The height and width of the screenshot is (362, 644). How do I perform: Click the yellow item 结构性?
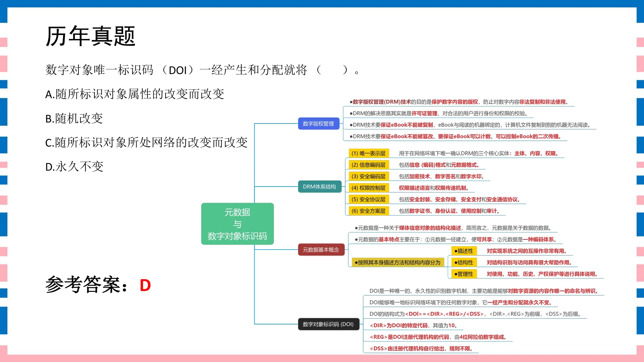[x=464, y=262]
